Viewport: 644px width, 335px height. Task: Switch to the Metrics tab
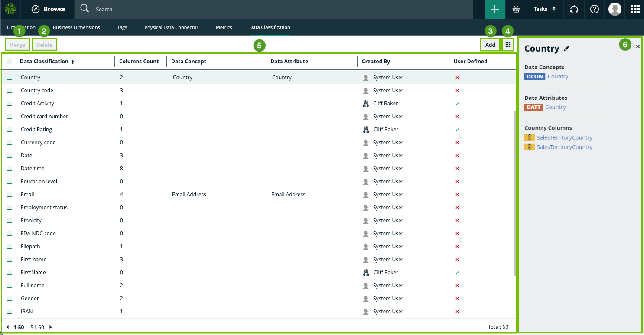[224, 27]
